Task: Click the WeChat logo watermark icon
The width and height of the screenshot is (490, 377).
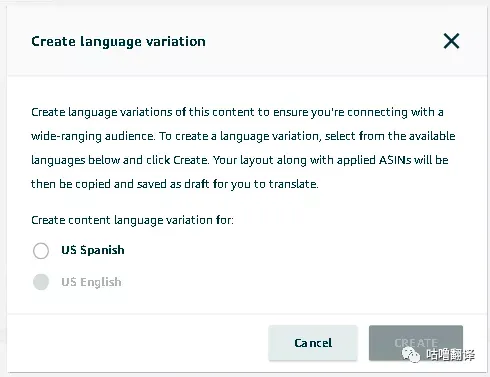Action: click(x=411, y=354)
